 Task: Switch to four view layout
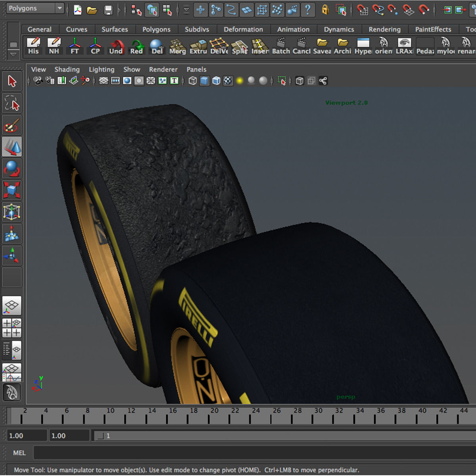tap(12, 328)
